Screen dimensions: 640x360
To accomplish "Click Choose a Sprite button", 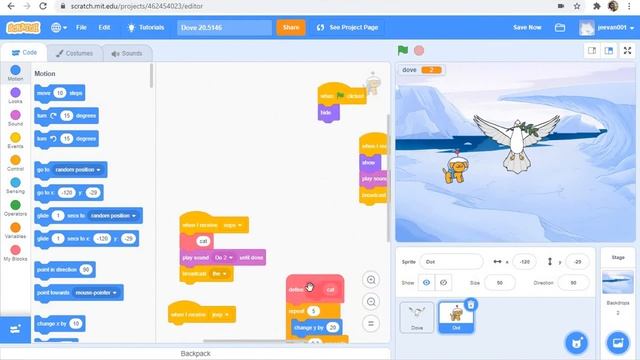I will (576, 342).
